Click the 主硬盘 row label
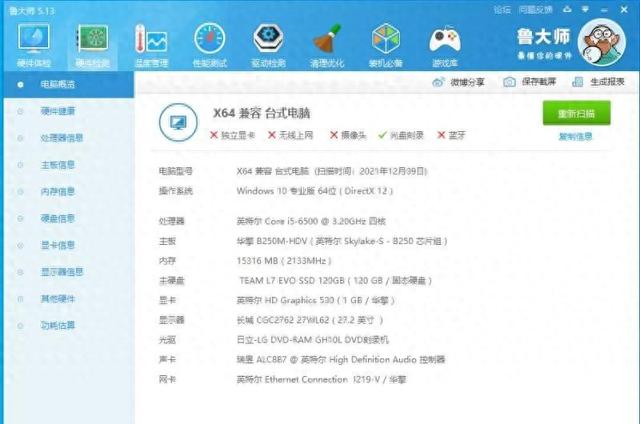 (x=171, y=280)
